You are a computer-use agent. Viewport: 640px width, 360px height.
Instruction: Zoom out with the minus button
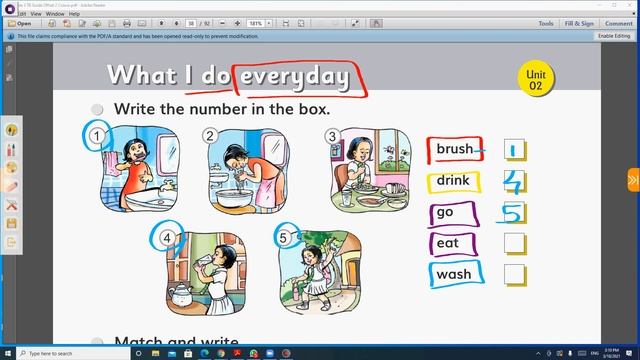pyautogui.click(x=222, y=23)
